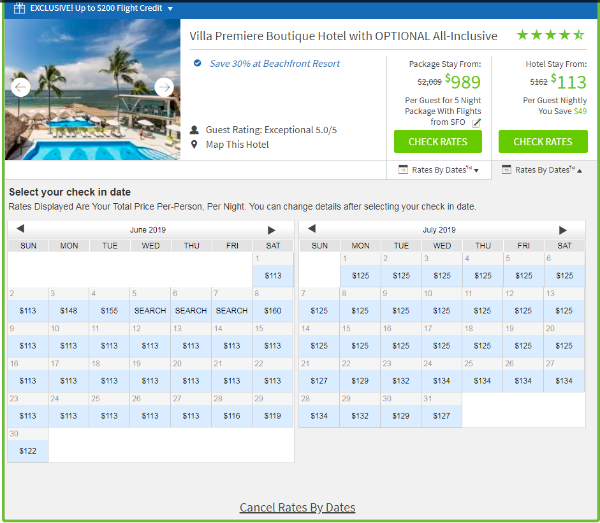Screen dimensions: 600x523
Task: Select June 30 rate $122
Action: point(28,451)
